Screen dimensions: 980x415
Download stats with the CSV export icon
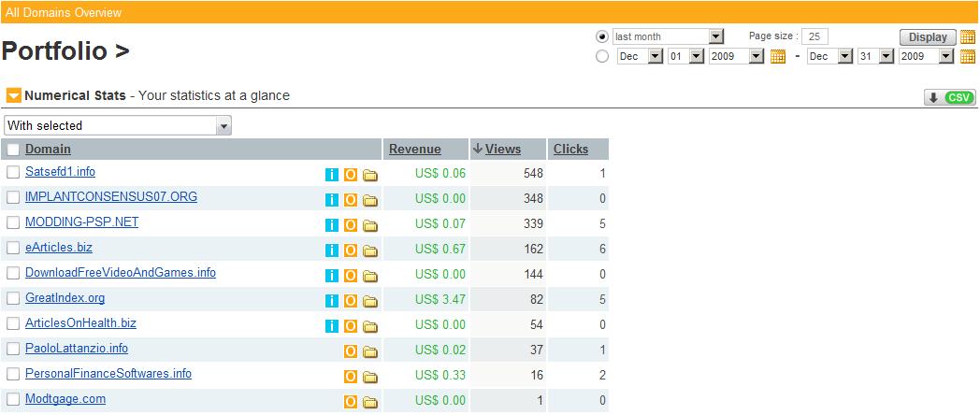(949, 98)
